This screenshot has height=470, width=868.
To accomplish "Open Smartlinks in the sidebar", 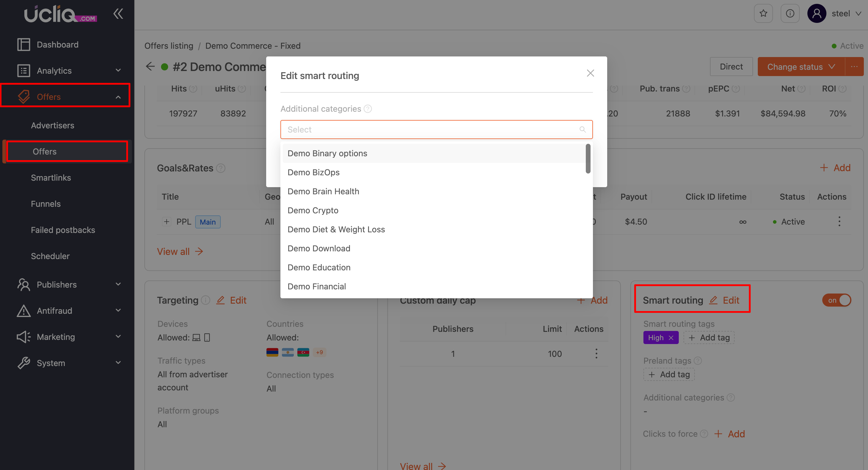I will pyautogui.click(x=51, y=178).
